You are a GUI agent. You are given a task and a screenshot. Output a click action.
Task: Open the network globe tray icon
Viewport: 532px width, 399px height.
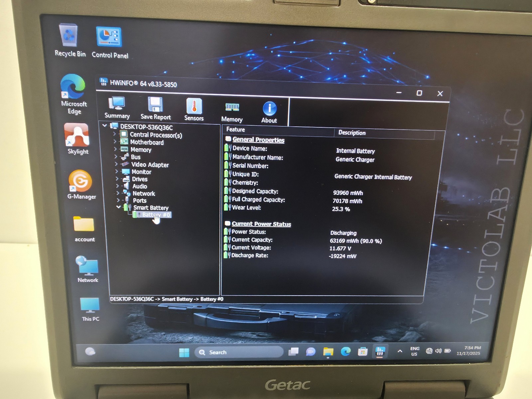pyautogui.click(x=429, y=351)
